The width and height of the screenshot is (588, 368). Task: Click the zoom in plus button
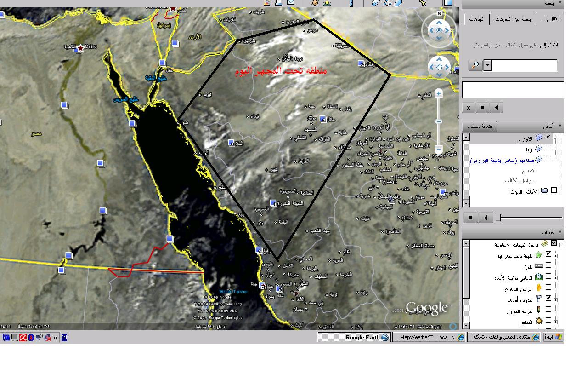click(439, 93)
